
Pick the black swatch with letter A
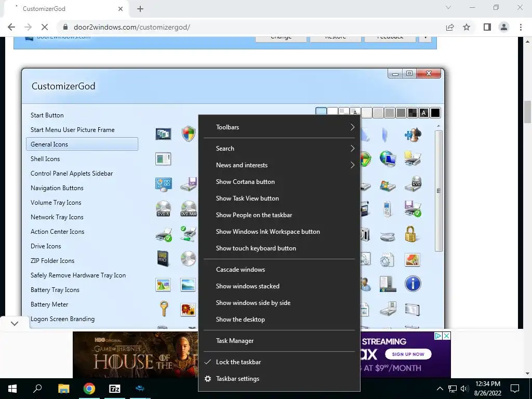(423, 113)
